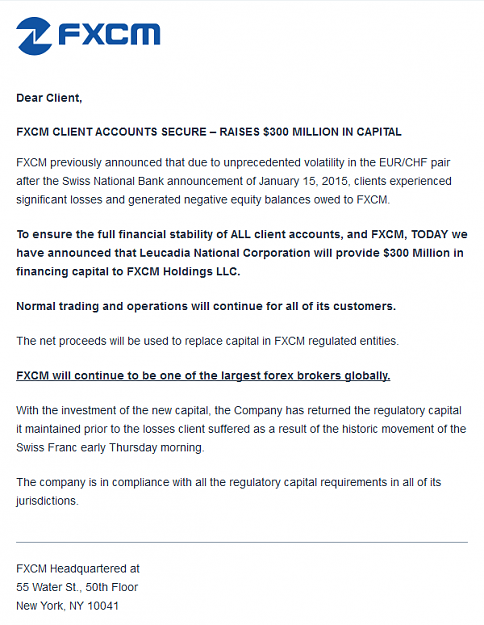This screenshot has width=484, height=625.
Task: Click 'Swiss Franc early Thursday morning' text
Action: [x=110, y=448]
